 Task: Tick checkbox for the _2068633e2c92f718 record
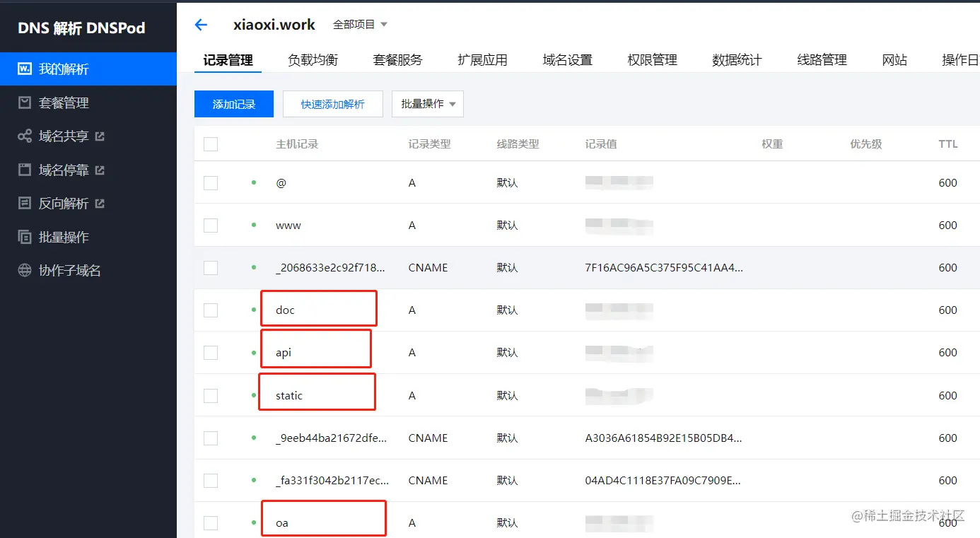click(211, 267)
